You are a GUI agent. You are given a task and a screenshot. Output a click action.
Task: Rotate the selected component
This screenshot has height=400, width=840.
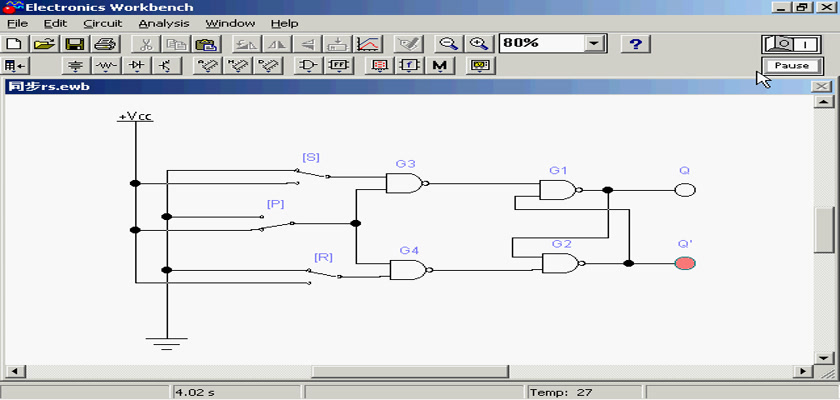[246, 44]
